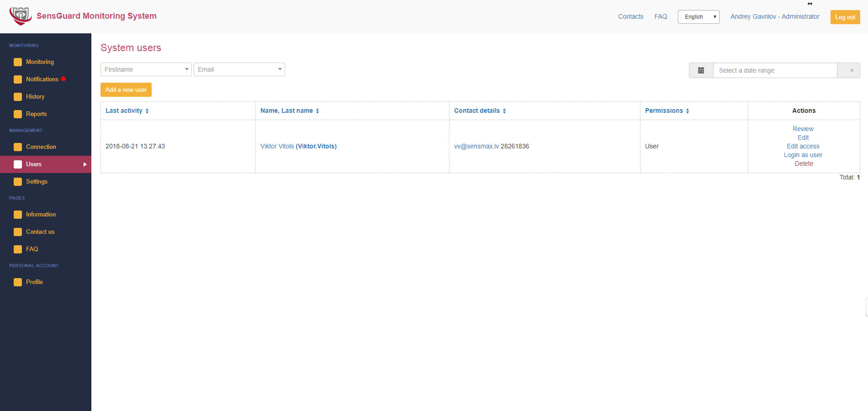Expand the Email filter dropdown
The image size is (868, 411).
[x=239, y=69]
